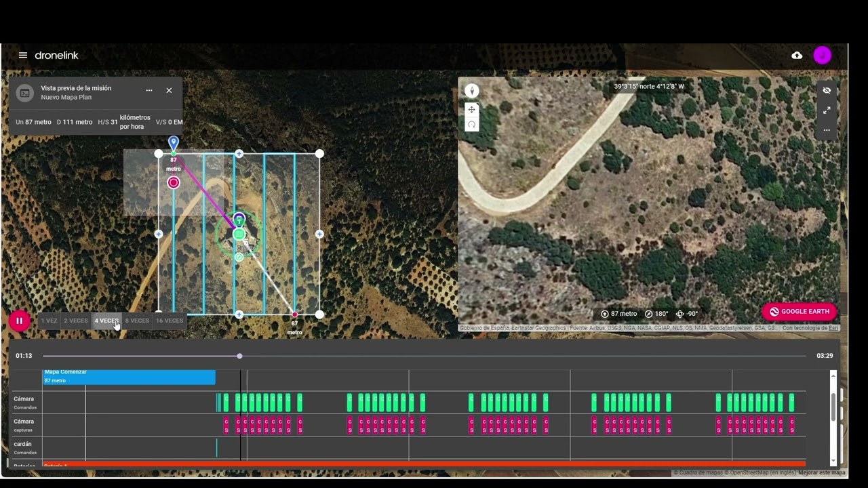
Task: Click the mission preview terminal icon
Action: [24, 93]
